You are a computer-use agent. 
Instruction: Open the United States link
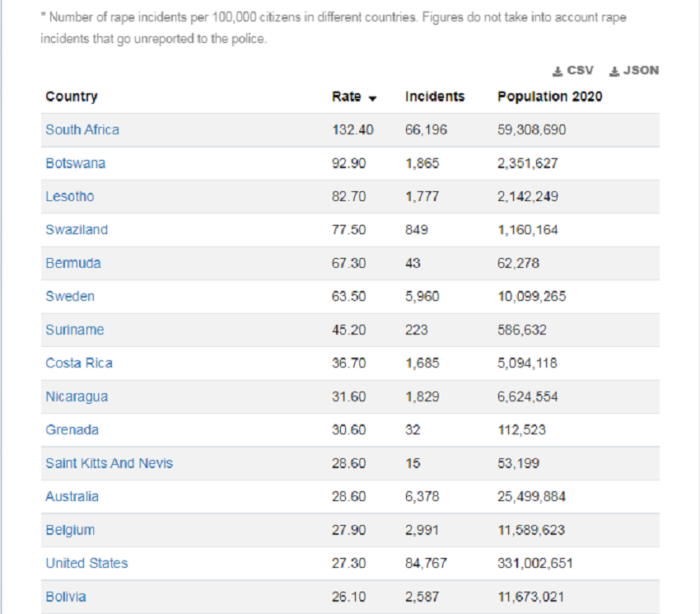[x=86, y=563]
